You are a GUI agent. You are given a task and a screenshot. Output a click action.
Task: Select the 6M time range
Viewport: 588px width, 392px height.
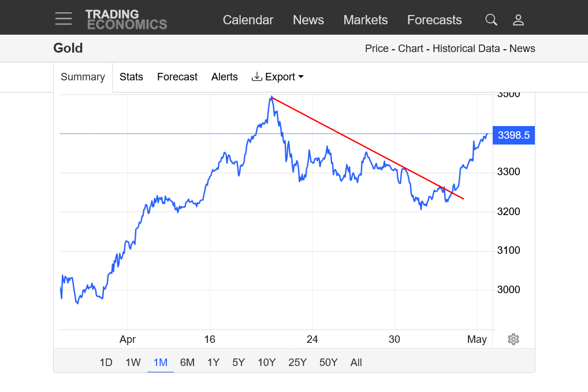(x=187, y=363)
